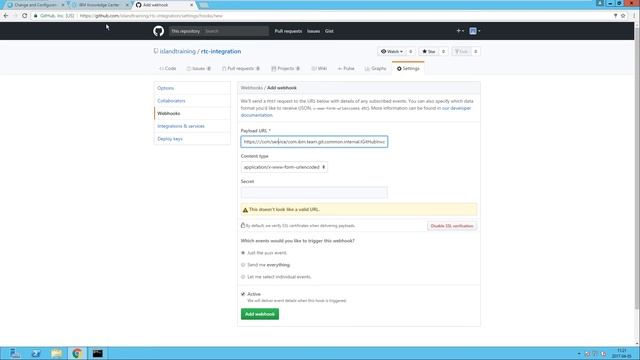
Task: Click the taskbar clock
Action: point(622,353)
